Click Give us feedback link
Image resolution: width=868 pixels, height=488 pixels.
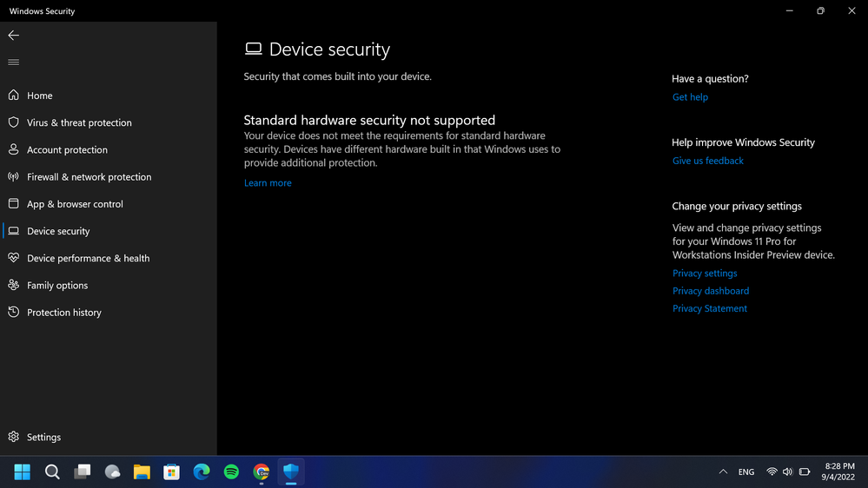[707, 161]
